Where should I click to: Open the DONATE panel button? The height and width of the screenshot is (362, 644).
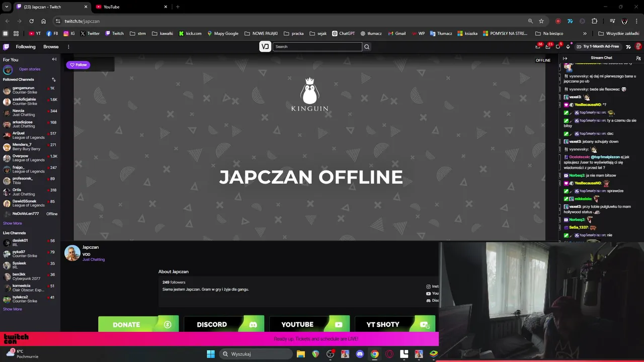pyautogui.click(x=138, y=324)
